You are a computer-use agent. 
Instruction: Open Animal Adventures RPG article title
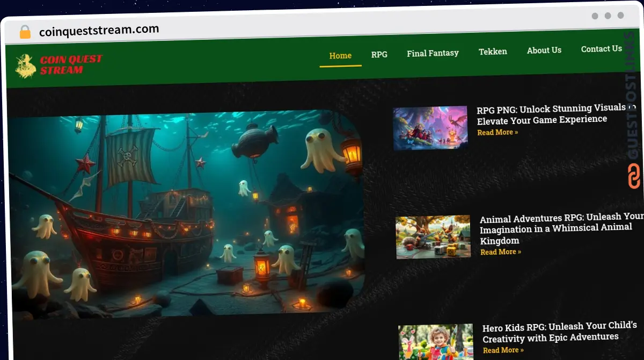pos(561,229)
